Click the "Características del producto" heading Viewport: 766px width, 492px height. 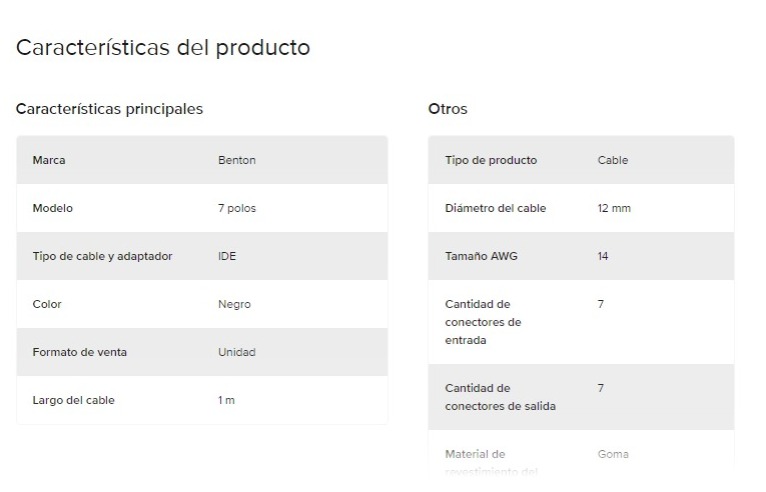pos(163,48)
